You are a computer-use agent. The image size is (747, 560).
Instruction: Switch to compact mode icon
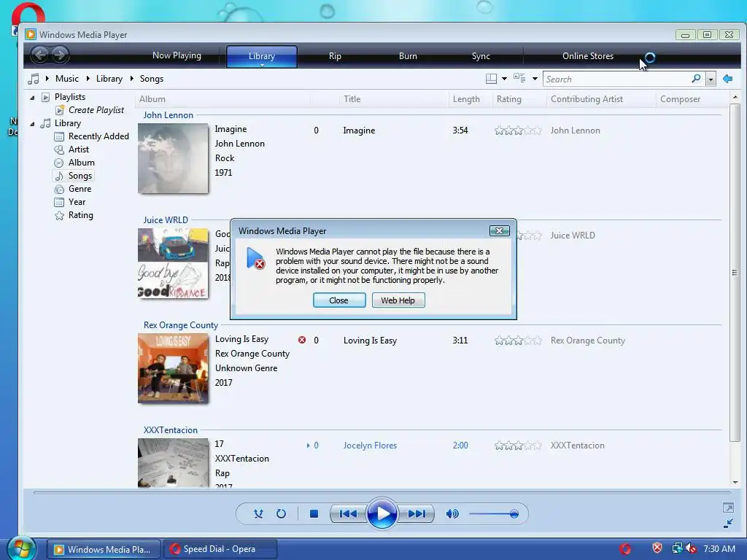coord(728,524)
